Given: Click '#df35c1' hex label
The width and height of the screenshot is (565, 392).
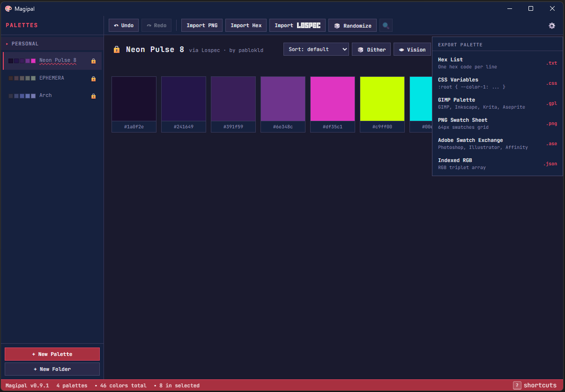Looking at the screenshot, I should [333, 127].
